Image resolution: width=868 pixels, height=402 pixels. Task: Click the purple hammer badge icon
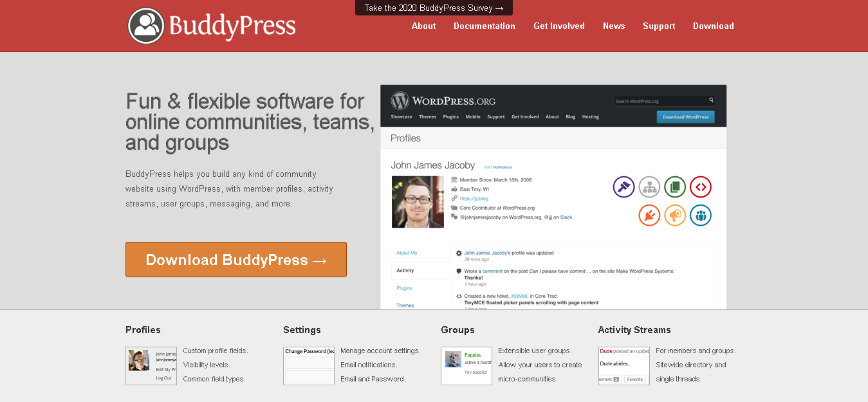[623, 187]
